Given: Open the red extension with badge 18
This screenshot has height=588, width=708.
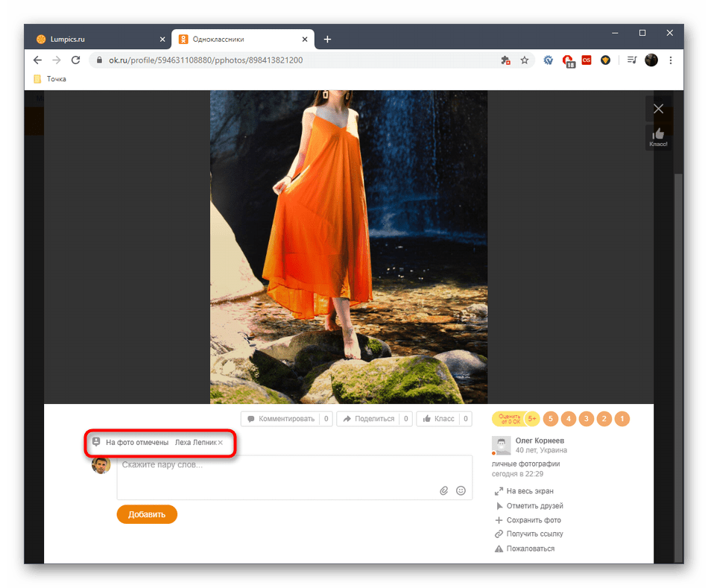Looking at the screenshot, I should [x=568, y=61].
